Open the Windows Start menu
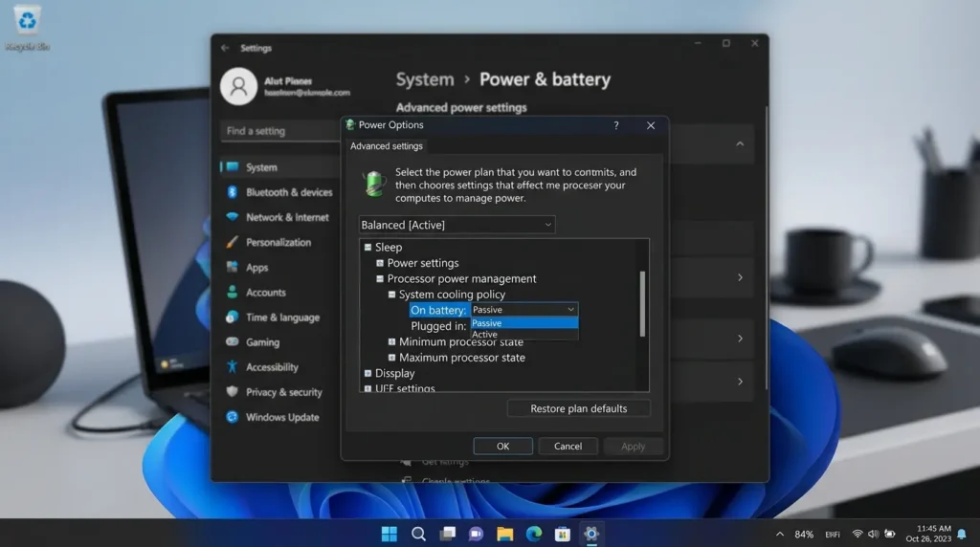The image size is (980, 547). tap(389, 534)
